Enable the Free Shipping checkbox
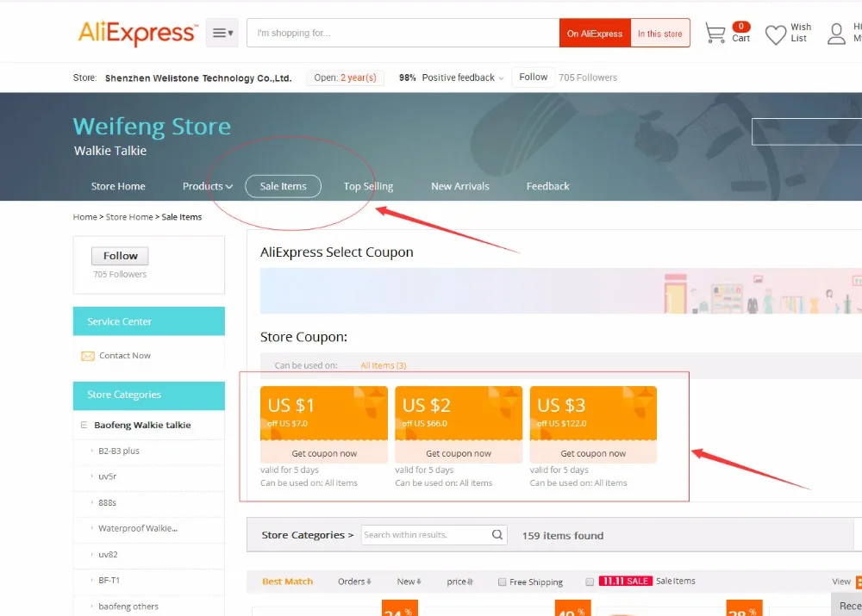 point(502,582)
